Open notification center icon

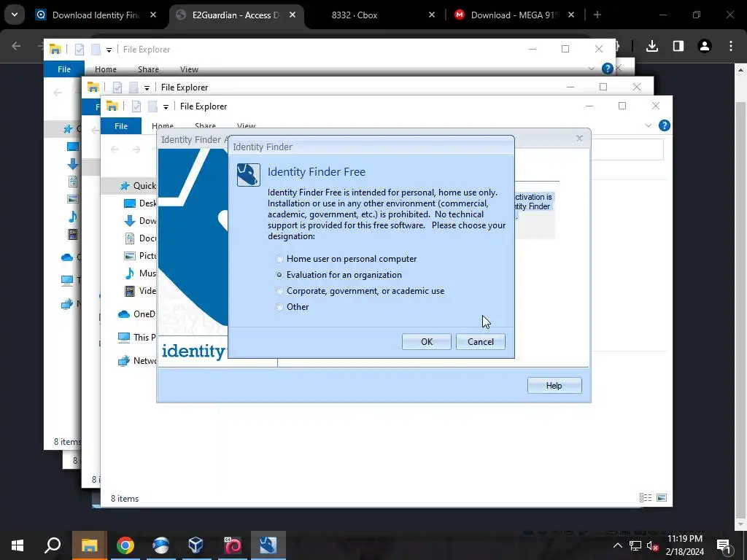point(724,545)
